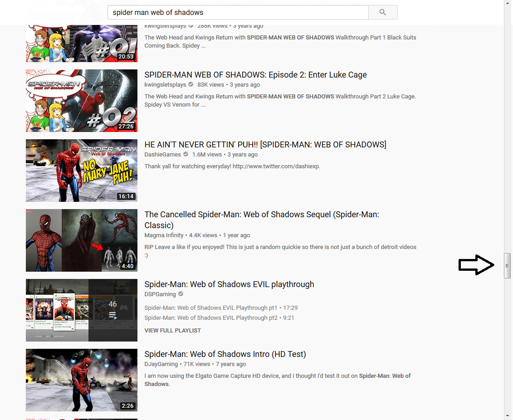513x420 pixels.
Task: Visit the DSPGaming channel link
Action: tap(160, 294)
